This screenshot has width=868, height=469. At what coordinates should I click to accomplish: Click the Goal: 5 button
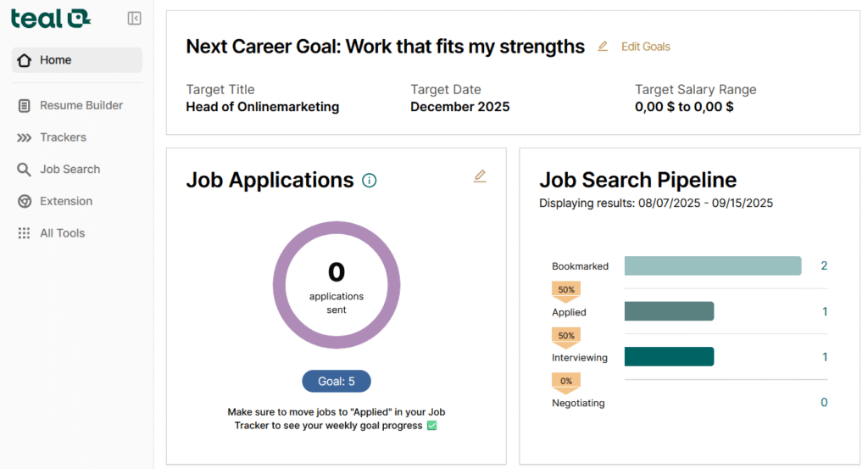[x=337, y=382]
